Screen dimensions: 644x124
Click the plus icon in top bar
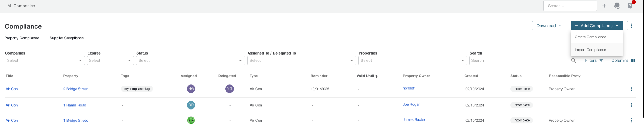[604, 6]
